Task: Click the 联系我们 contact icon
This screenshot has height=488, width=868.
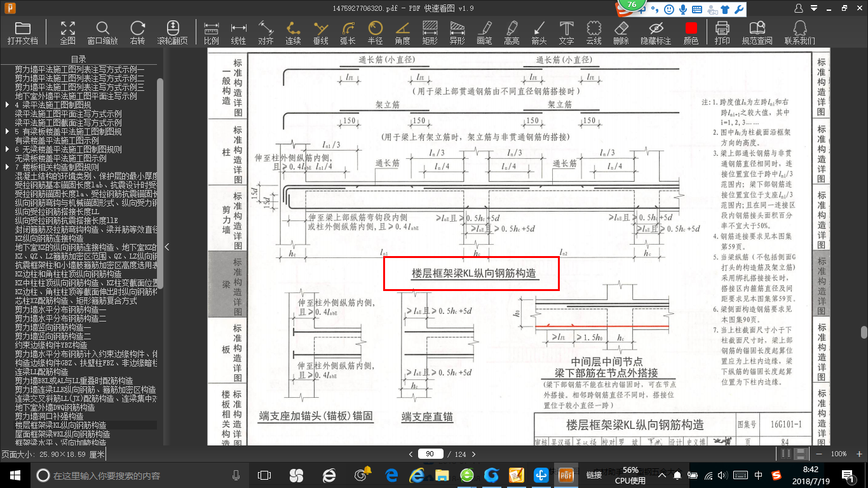Action: (800, 33)
